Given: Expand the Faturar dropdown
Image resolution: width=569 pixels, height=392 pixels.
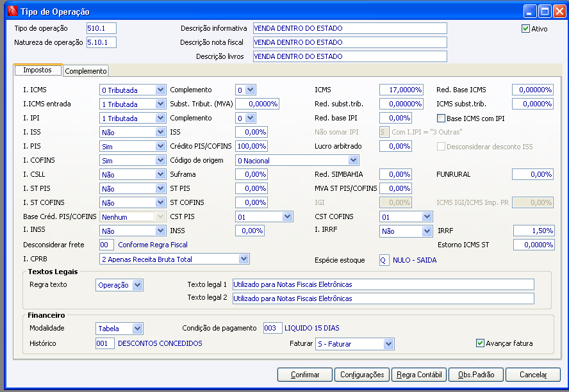Looking at the screenshot, I should click(x=388, y=344).
